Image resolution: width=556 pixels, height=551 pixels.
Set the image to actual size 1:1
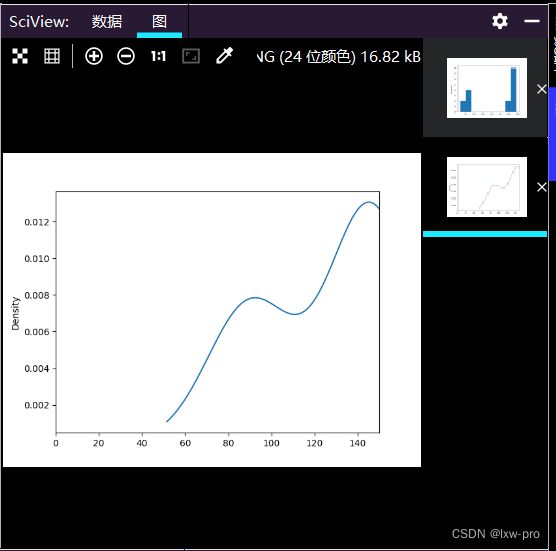[x=158, y=56]
